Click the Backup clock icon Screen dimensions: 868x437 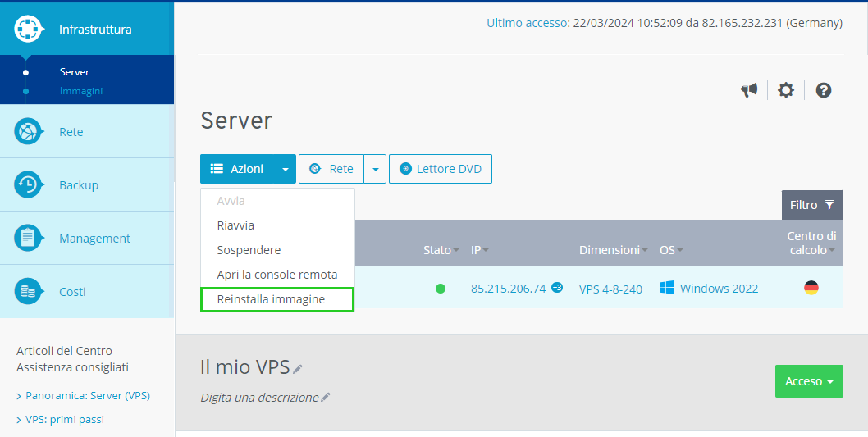28,184
